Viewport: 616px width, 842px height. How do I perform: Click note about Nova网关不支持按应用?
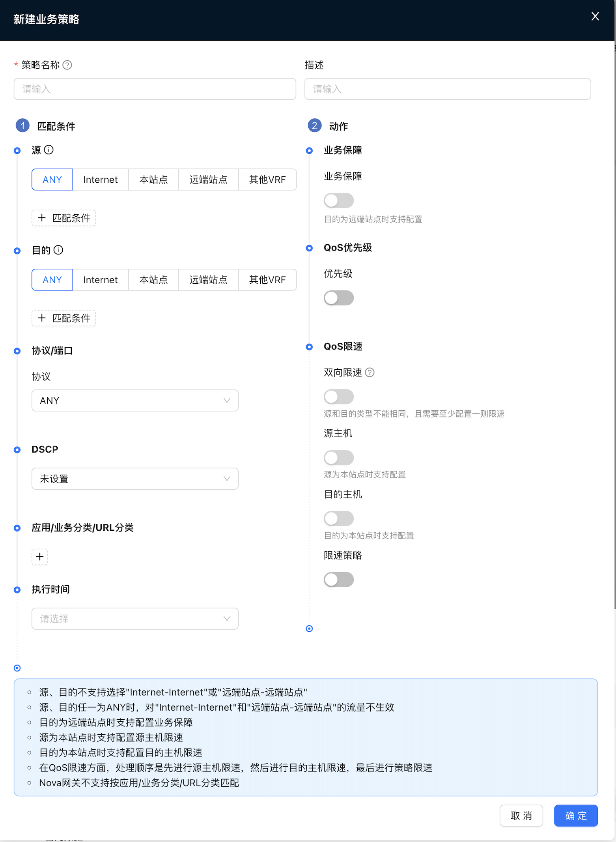point(139,783)
